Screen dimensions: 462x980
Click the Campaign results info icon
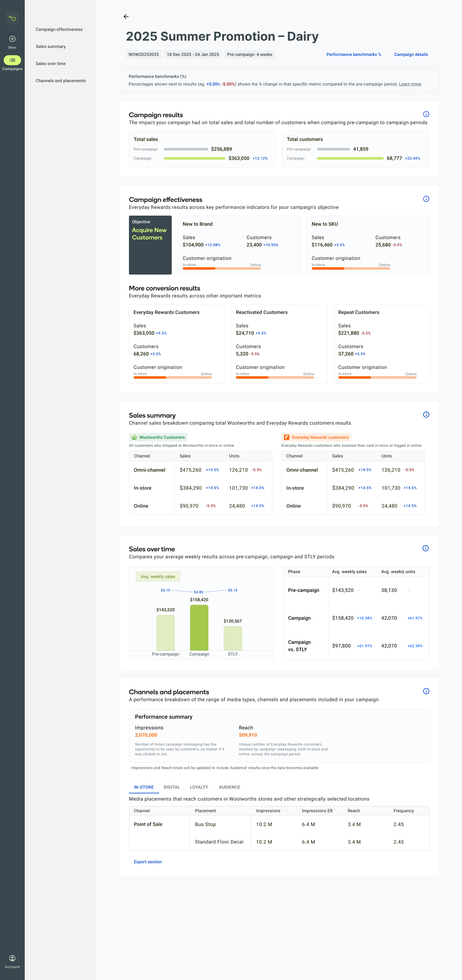(x=426, y=114)
